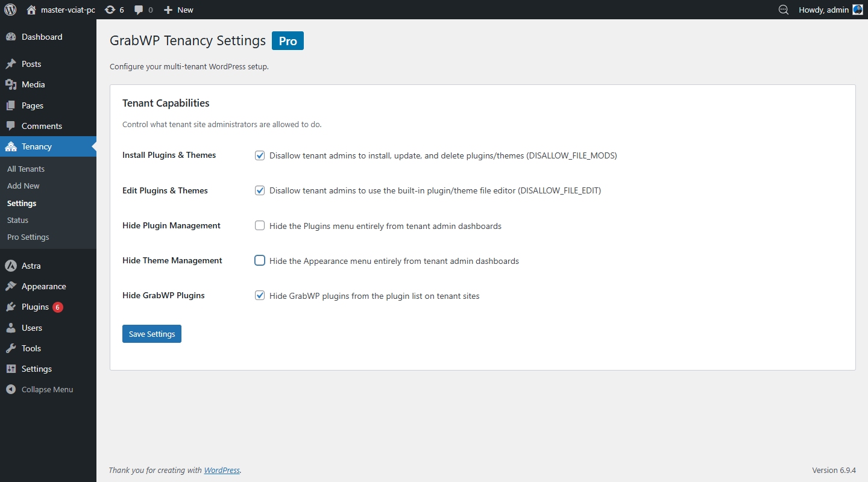Select the Media library icon in sidebar
This screenshot has width=868, height=482.
(x=10, y=84)
